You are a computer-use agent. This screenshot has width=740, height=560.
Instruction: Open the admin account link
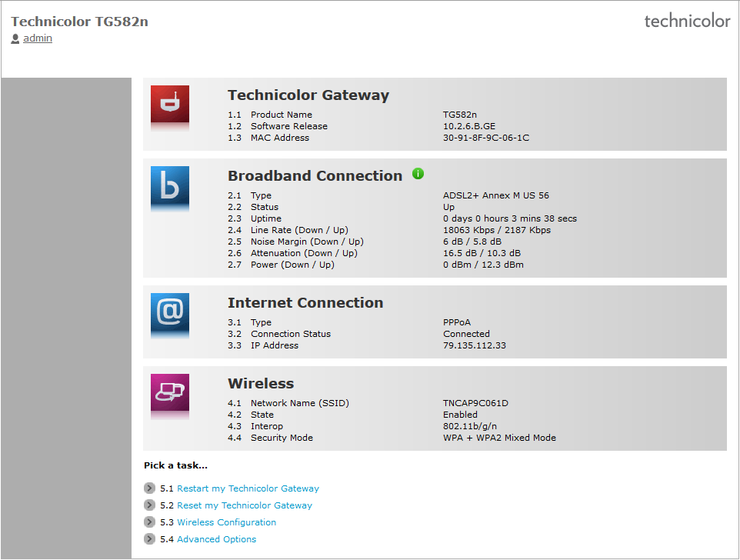tap(38, 38)
